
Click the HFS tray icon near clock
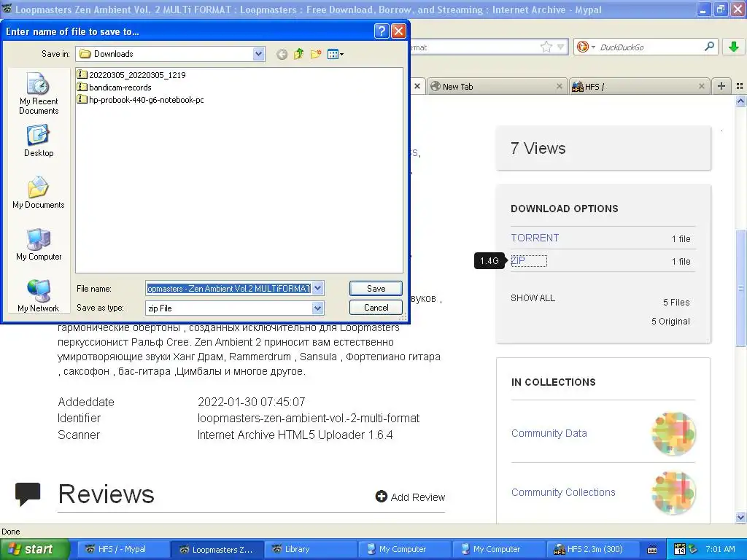point(680,549)
